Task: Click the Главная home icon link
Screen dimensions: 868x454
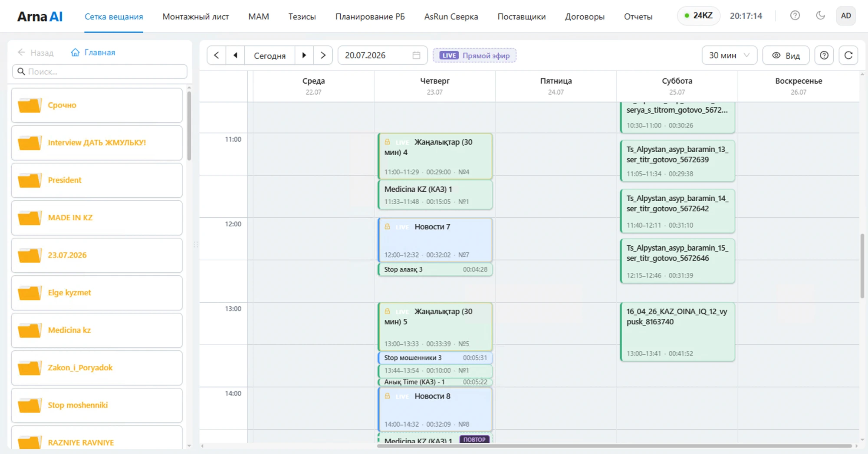Action: [x=93, y=52]
